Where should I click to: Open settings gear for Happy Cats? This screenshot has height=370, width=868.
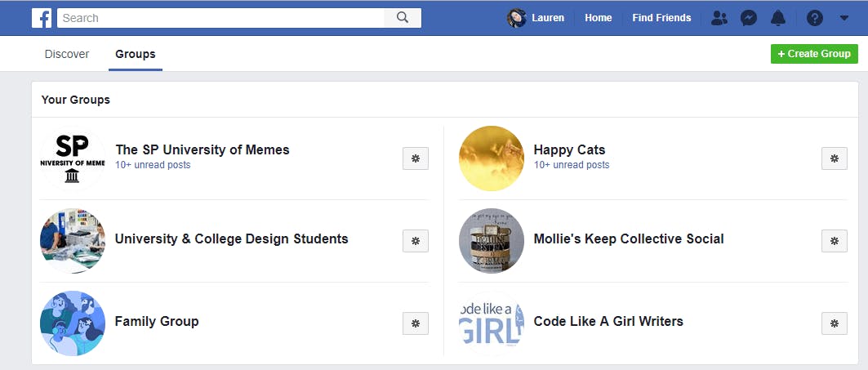(x=835, y=158)
